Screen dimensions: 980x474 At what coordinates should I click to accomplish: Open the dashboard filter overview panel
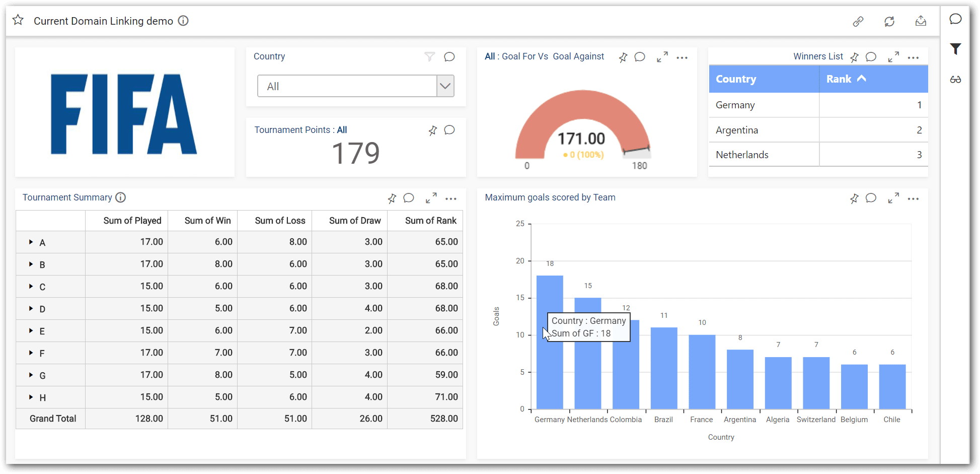(x=955, y=49)
